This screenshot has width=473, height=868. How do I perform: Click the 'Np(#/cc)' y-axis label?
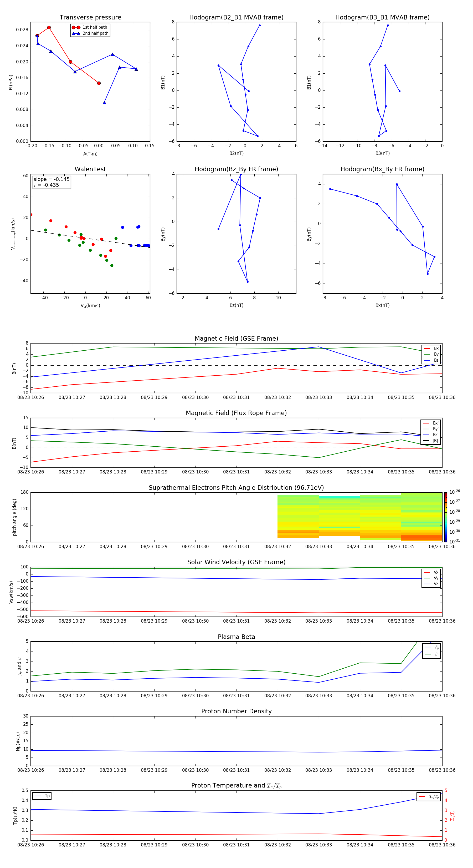[x=18, y=741]
